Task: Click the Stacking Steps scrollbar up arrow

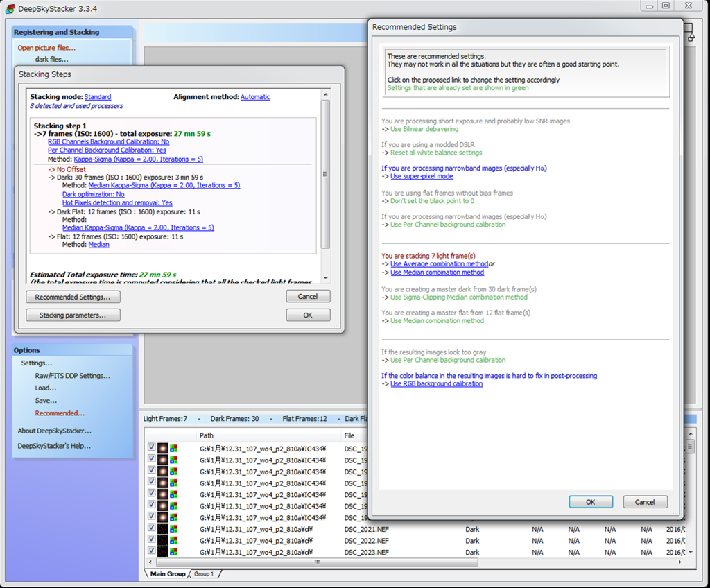Action: click(325, 94)
